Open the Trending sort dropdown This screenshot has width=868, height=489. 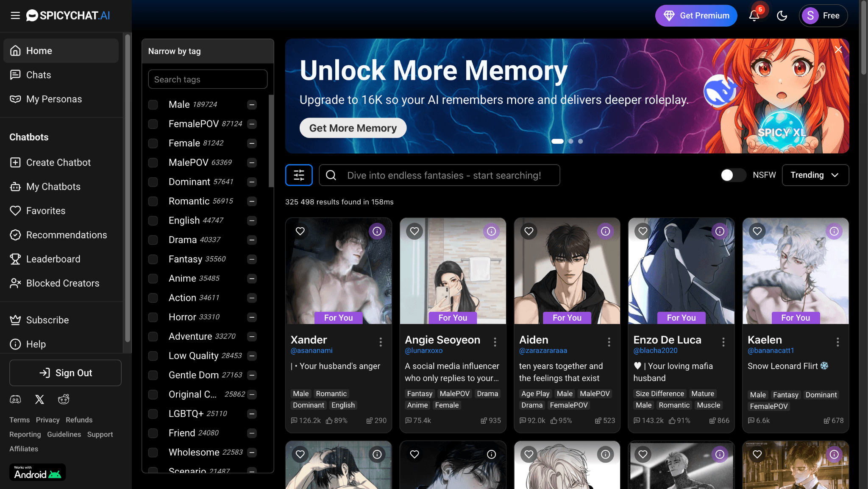[x=815, y=175]
